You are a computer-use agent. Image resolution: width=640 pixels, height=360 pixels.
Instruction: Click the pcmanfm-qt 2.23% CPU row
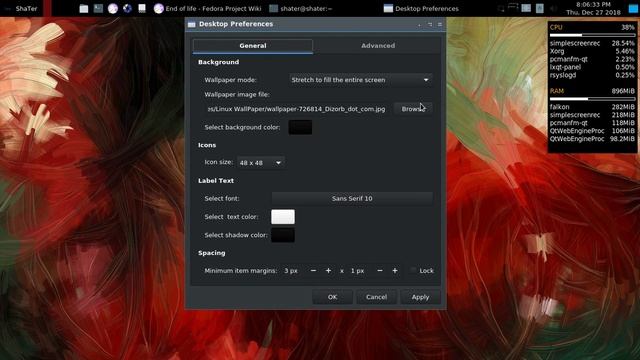coord(592,59)
